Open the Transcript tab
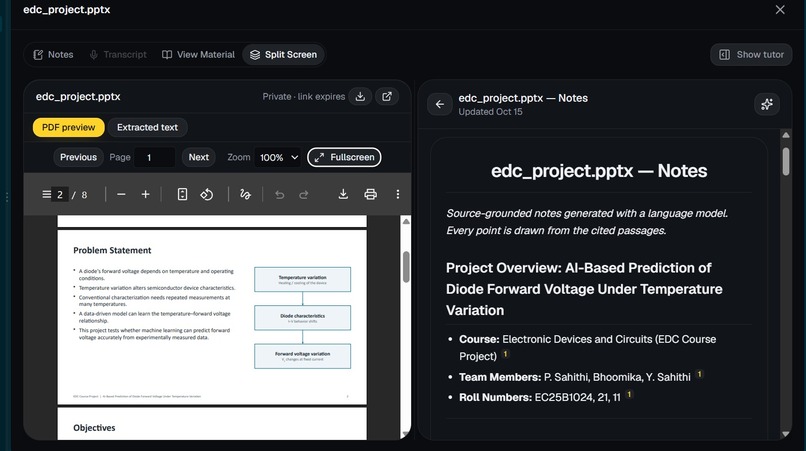This screenshot has height=451, width=806. (x=118, y=55)
